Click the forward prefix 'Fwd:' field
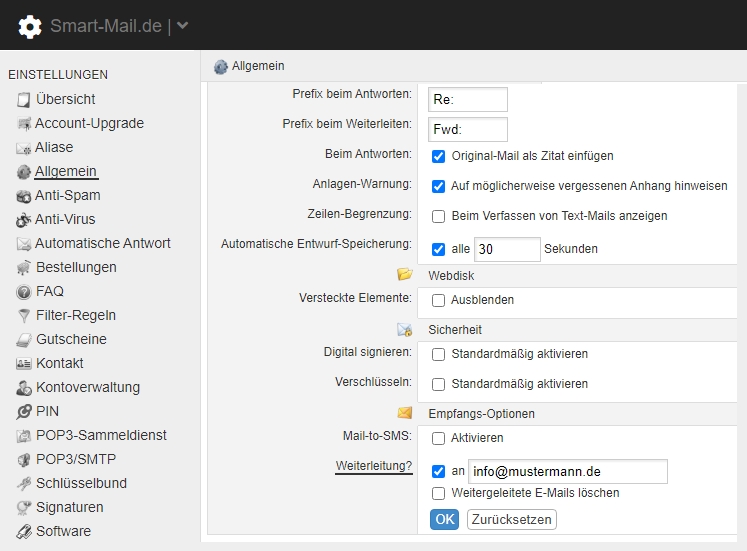 click(468, 130)
